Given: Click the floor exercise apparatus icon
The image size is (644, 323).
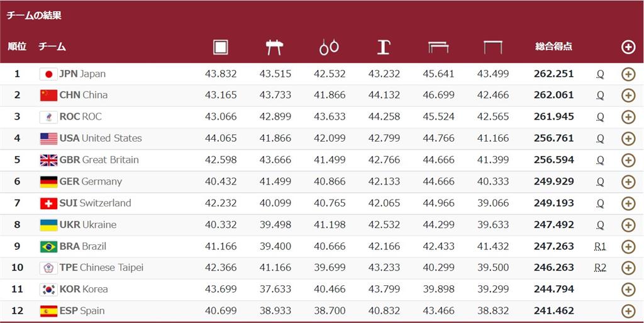Looking at the screenshot, I should click(221, 47).
